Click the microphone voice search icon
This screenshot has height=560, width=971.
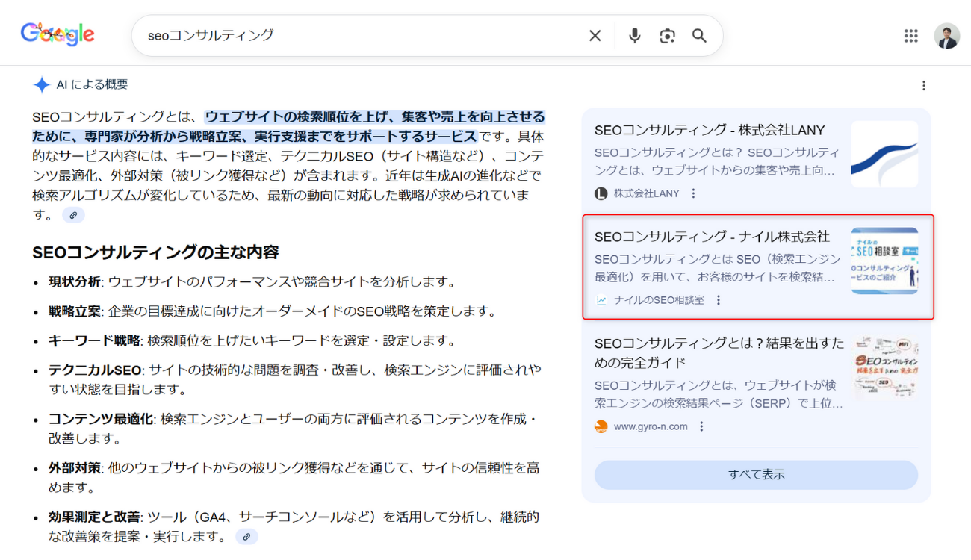coord(633,35)
